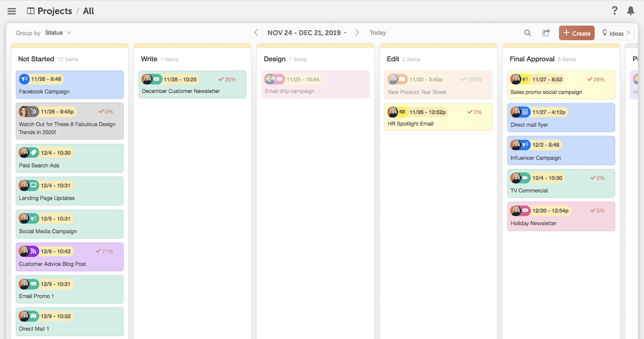Open the hamburger navigation menu
Viewport: 644px width, 339px height.
tap(12, 11)
